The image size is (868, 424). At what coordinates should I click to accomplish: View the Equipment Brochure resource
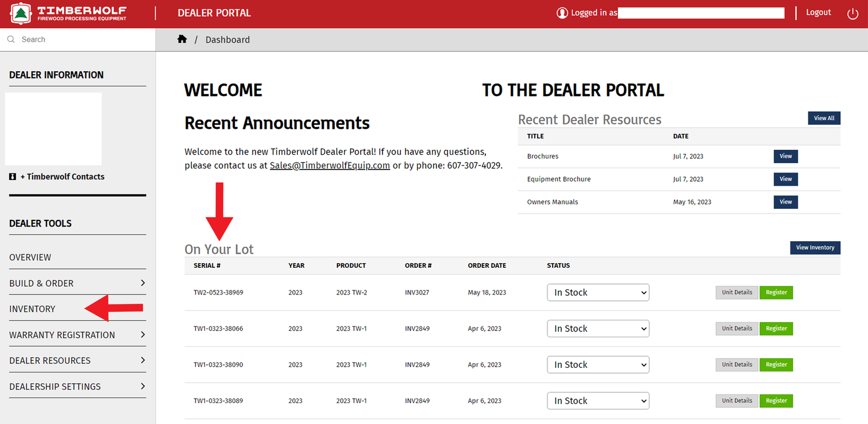786,179
